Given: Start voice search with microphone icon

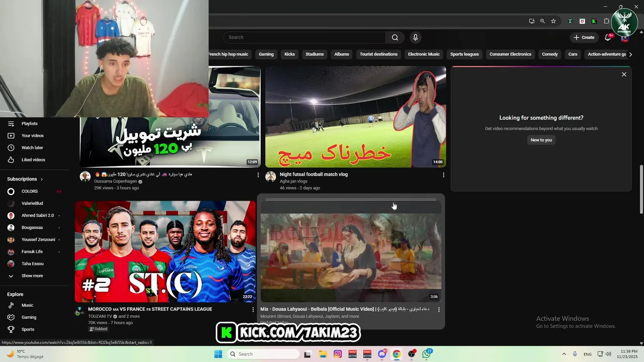Looking at the screenshot, I should click(x=415, y=37).
